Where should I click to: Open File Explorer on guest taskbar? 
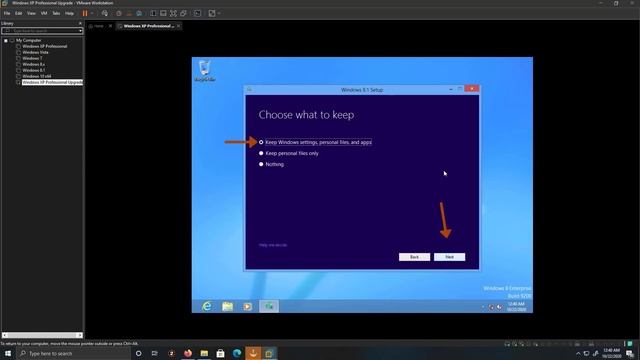tap(227, 306)
